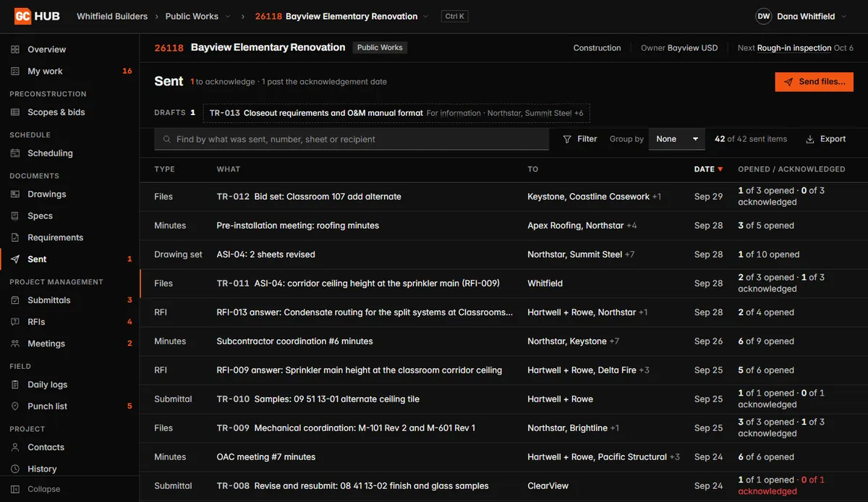Click the Daily logs icon
Viewport: 868px width, 502px height.
point(15,385)
